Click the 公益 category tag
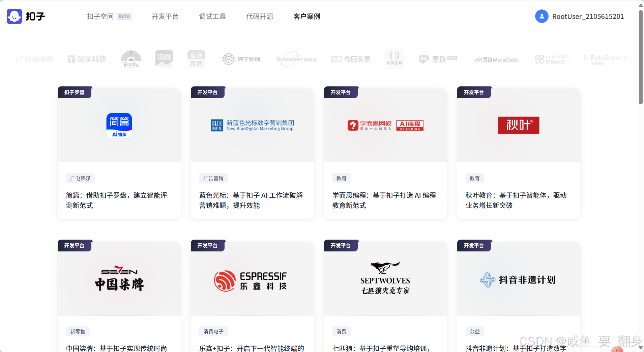Viewport: 644px width, 352px height. point(475,331)
